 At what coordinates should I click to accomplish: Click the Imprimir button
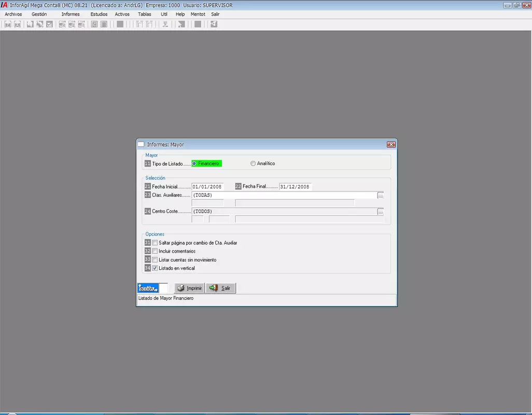tap(189, 288)
